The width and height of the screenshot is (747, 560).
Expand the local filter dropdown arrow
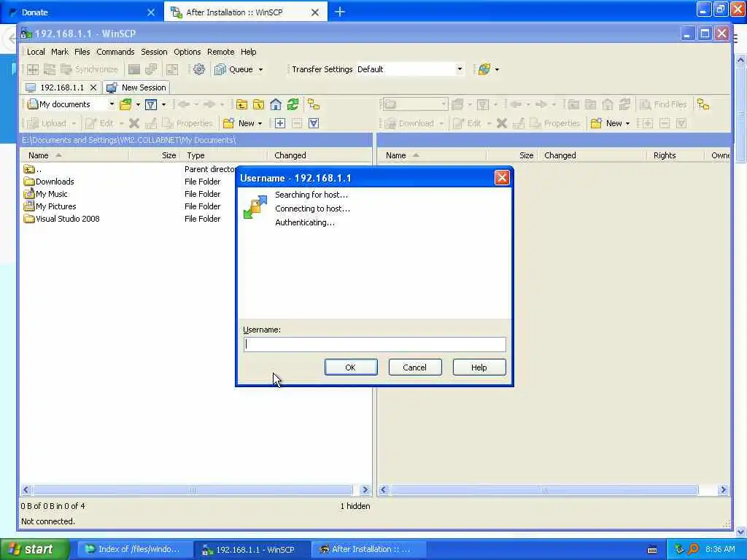(x=163, y=105)
